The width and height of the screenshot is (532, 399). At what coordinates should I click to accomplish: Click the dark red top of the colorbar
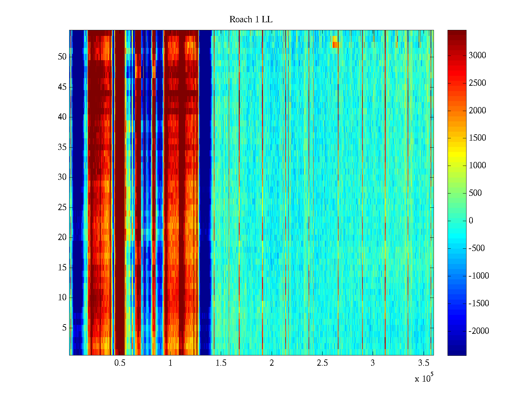[457, 33]
